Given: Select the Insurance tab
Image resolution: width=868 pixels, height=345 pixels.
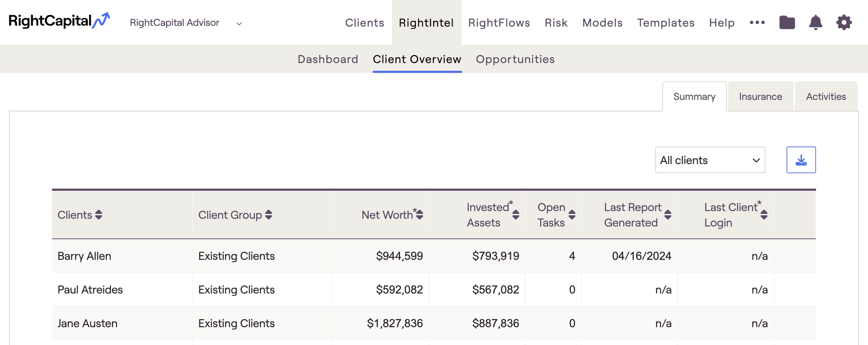Looking at the screenshot, I should (x=760, y=97).
